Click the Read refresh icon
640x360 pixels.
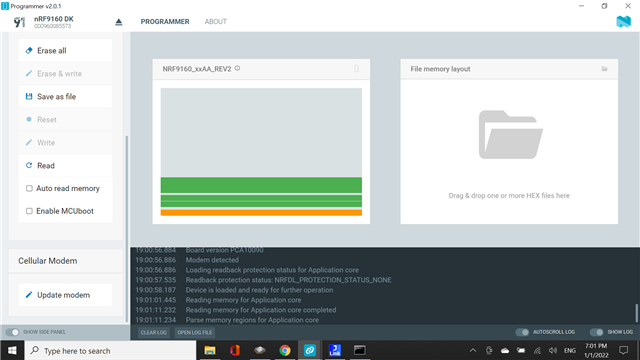29,165
